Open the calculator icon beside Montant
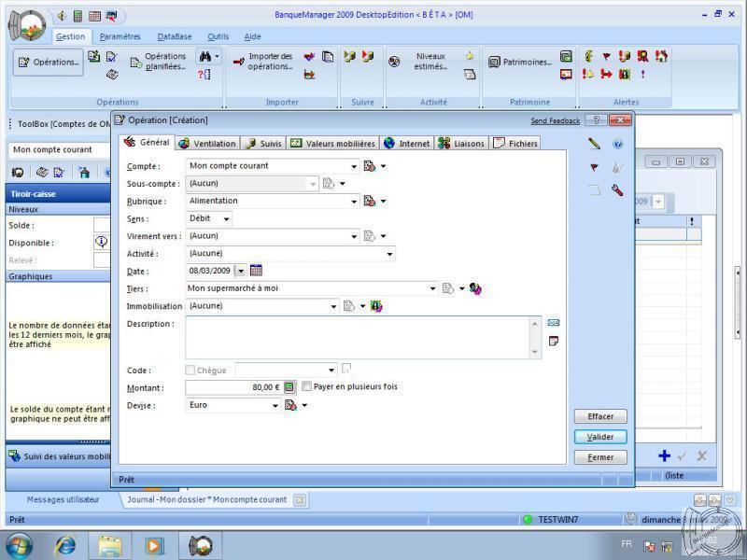This screenshot has width=747, height=560. pos(289,387)
